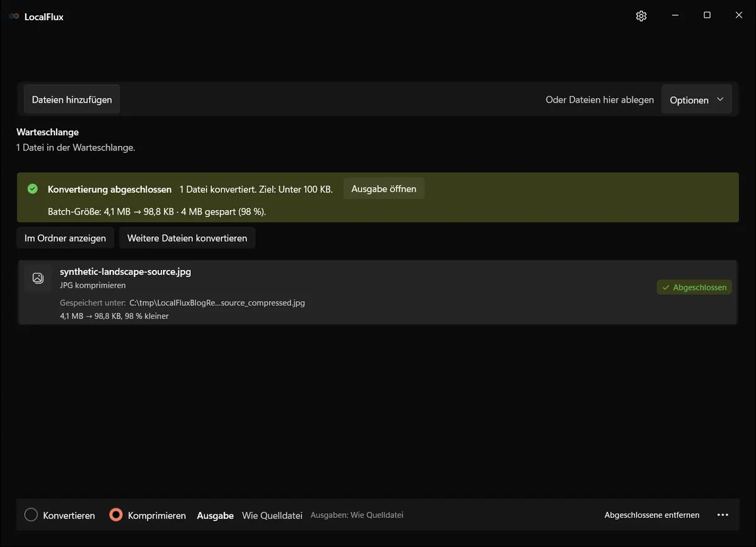This screenshot has width=756, height=547.
Task: Select the Konvertieren radio button
Action: tap(31, 515)
